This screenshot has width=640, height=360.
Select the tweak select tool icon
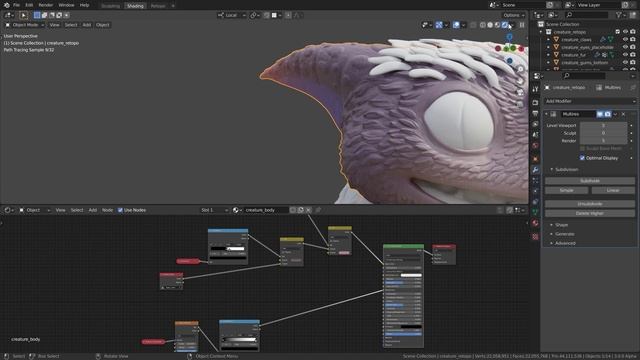23,16
